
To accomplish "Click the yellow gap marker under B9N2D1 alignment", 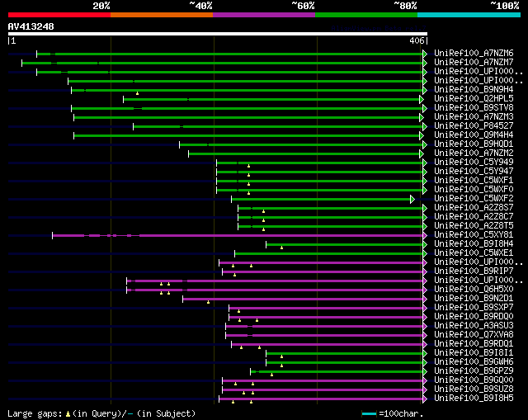I will click(209, 302).
